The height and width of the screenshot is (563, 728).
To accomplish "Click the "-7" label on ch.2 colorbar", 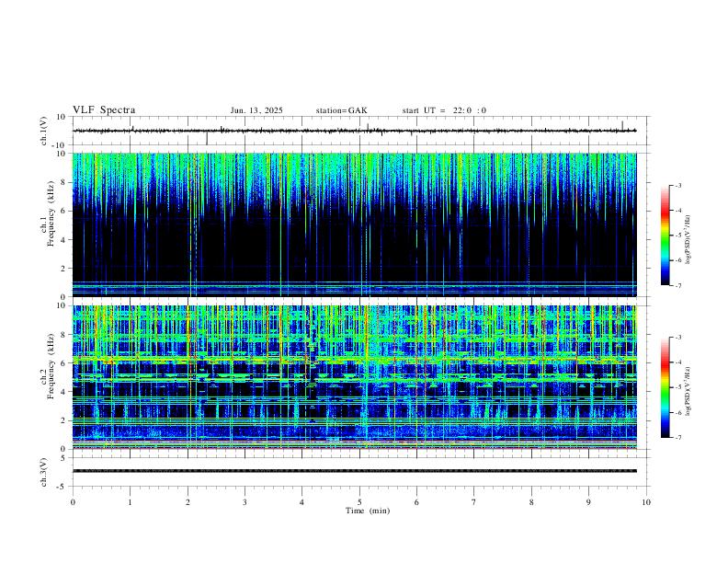I will [677, 438].
